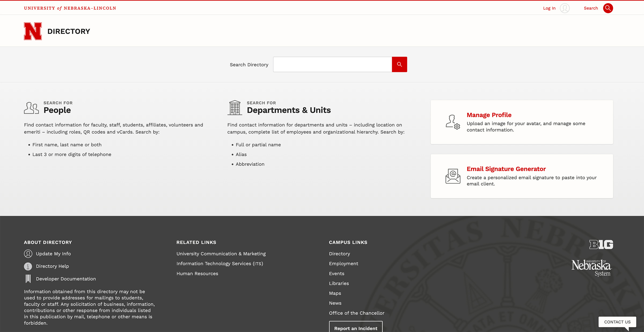This screenshot has width=644, height=332.
Task: Click the red circular Search magnifier icon
Action: (608, 8)
